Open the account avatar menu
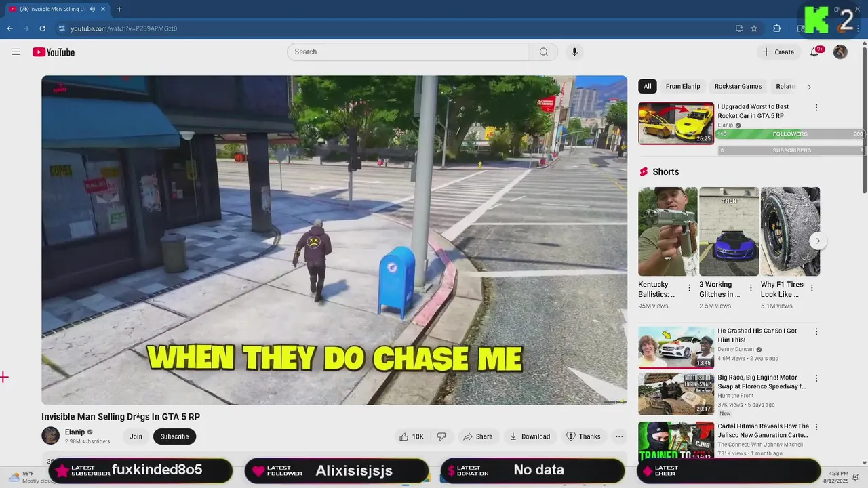The height and width of the screenshot is (488, 868). point(840,52)
